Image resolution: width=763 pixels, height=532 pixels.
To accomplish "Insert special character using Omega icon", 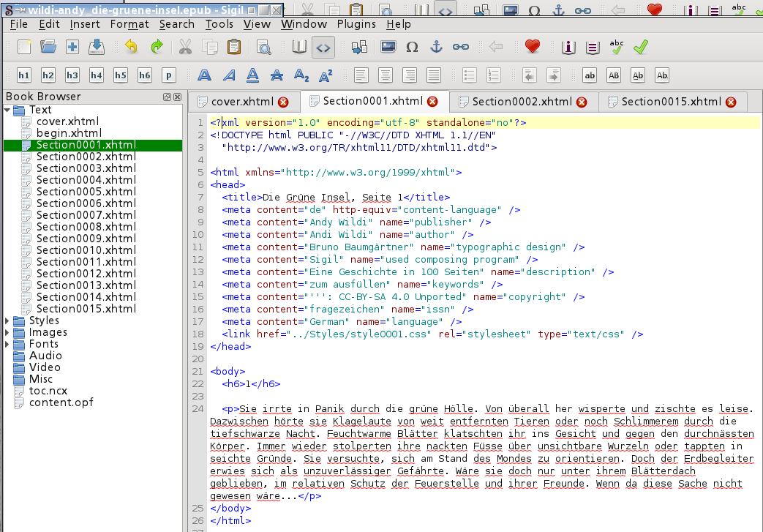I will [412, 48].
